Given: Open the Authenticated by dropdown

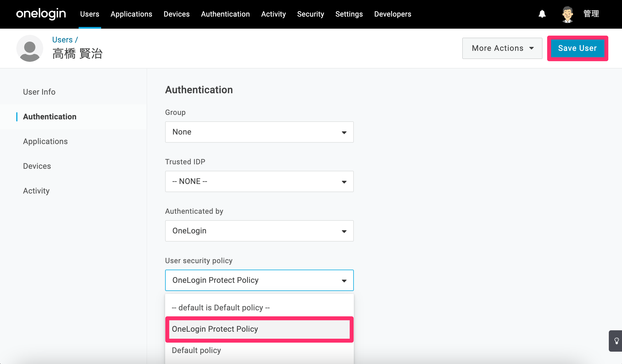Looking at the screenshot, I should (259, 231).
